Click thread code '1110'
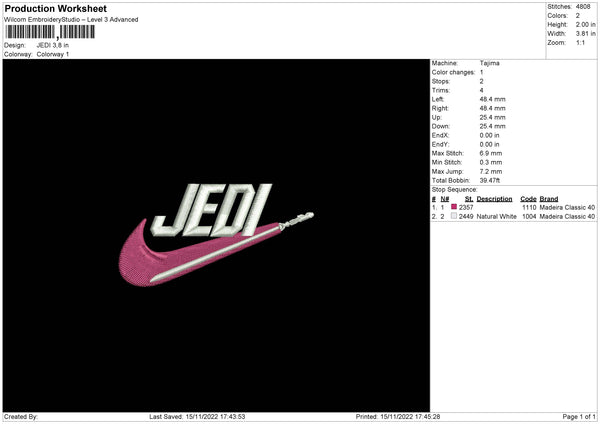 (x=529, y=207)
